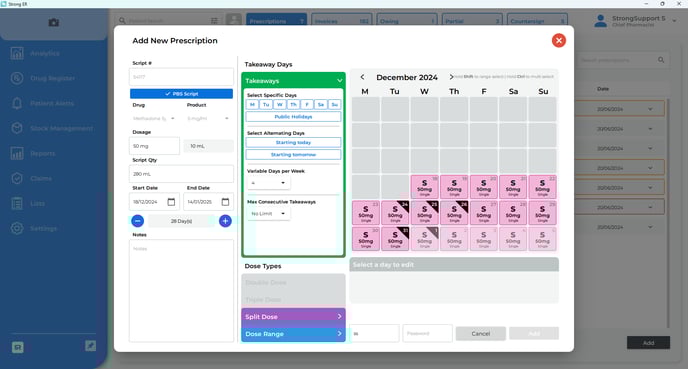This screenshot has width=688, height=369.
Task: Go to previous month in calendar
Action: tap(362, 77)
